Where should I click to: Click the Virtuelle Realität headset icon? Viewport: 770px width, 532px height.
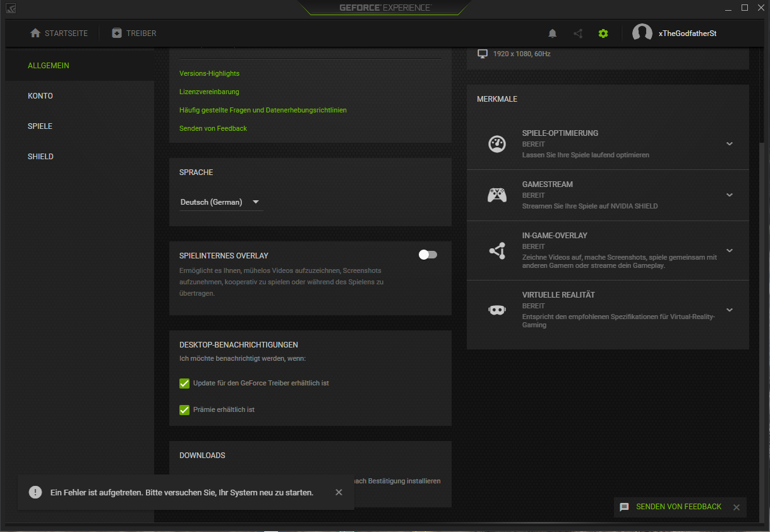tap(497, 310)
